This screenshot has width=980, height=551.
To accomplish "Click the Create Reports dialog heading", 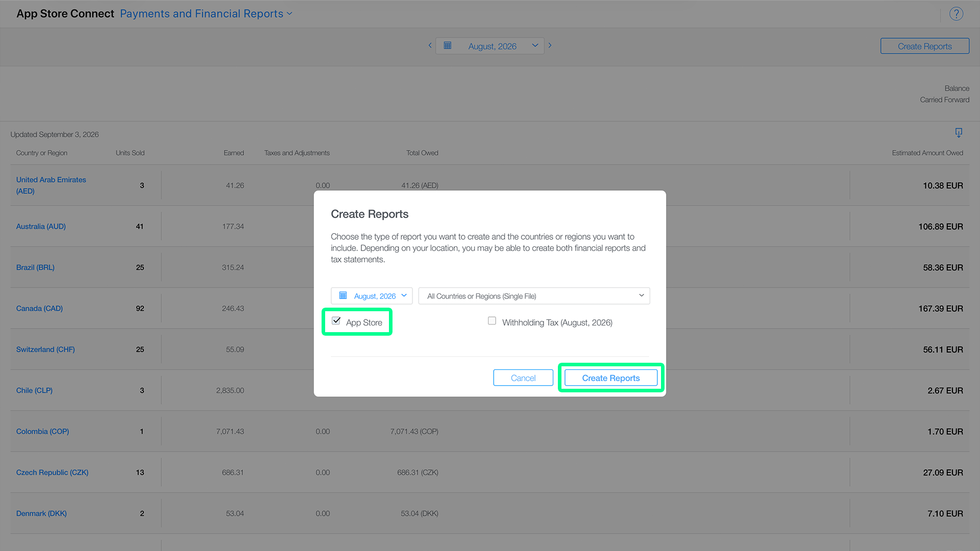I will [x=370, y=214].
